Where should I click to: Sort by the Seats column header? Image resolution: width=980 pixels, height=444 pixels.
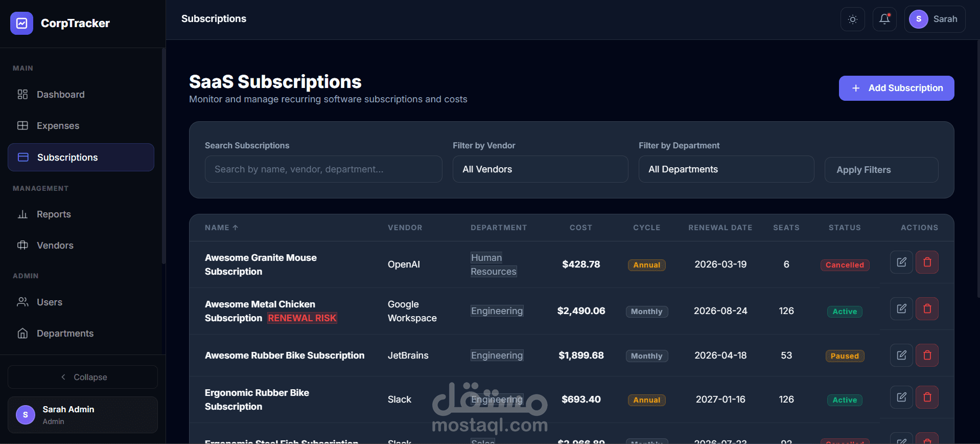(786, 228)
